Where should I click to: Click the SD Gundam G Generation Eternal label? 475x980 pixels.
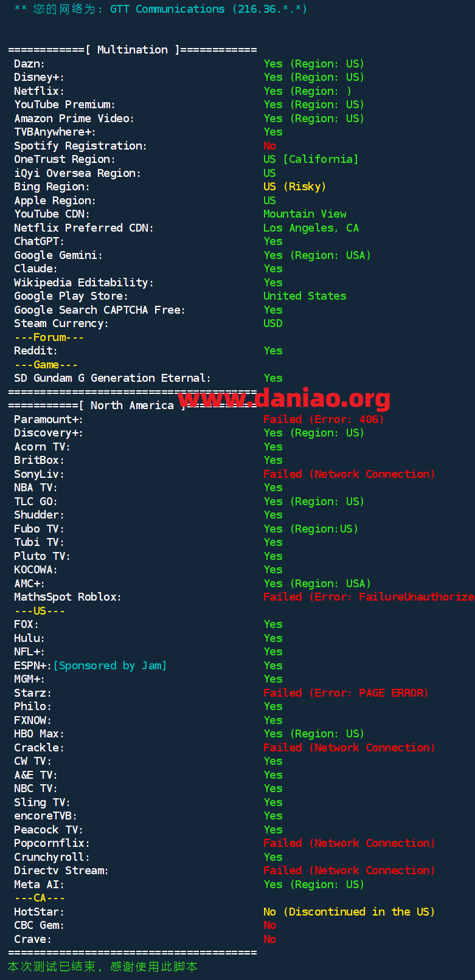(113, 378)
